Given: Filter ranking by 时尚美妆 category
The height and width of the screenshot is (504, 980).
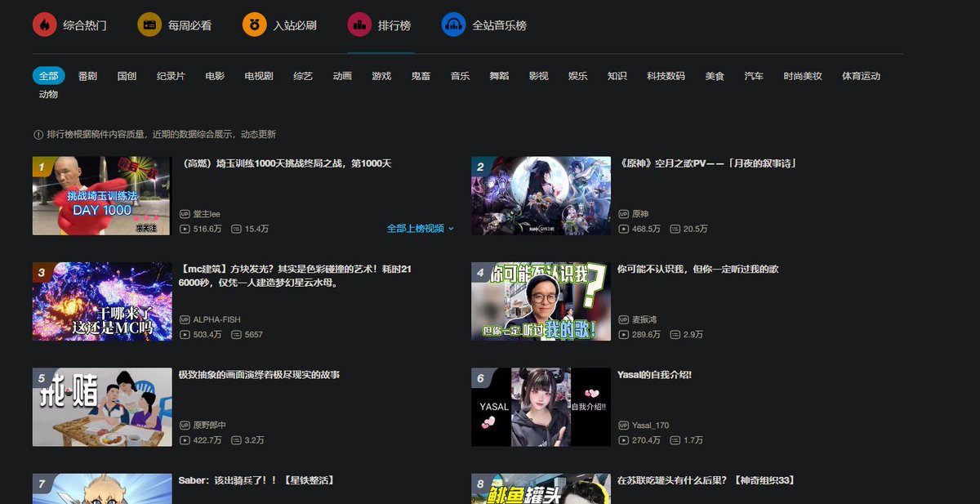Looking at the screenshot, I should coord(803,76).
